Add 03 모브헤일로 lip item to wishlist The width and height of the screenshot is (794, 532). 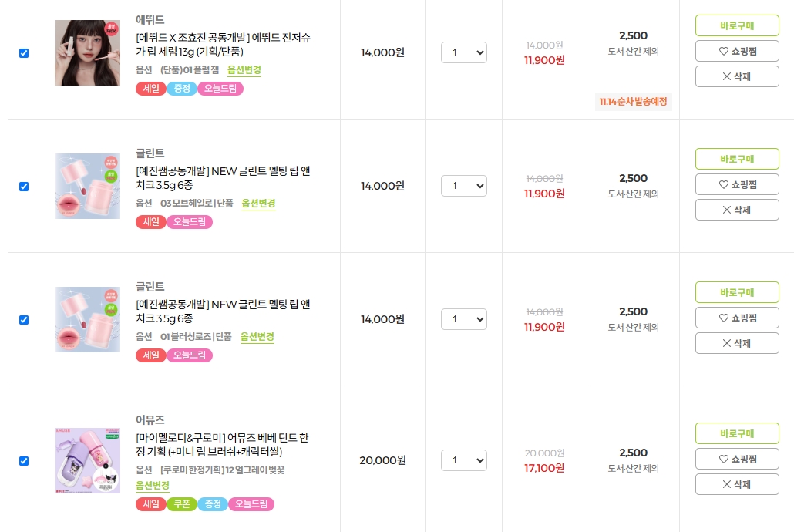pos(737,184)
